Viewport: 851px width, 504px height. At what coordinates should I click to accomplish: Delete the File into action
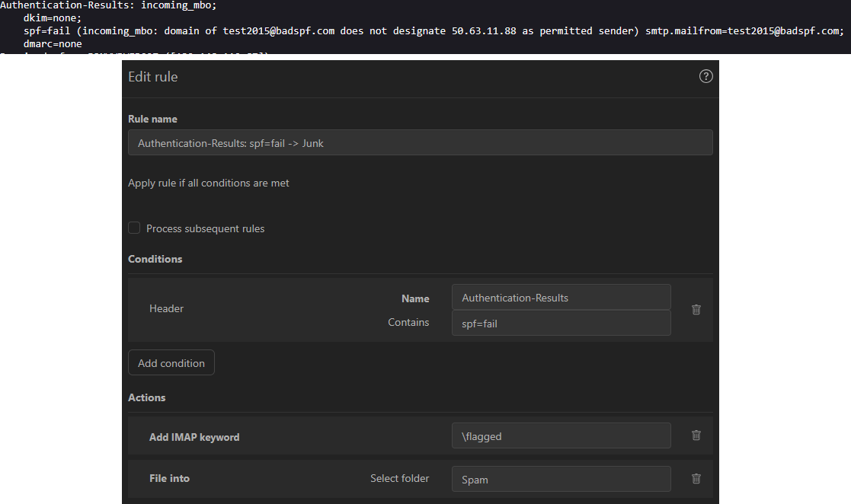tap(696, 479)
